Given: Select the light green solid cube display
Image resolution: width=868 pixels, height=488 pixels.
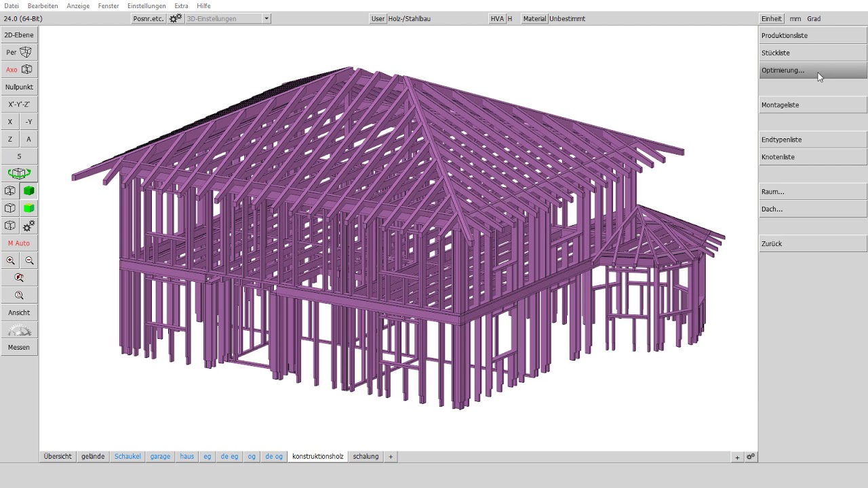Looking at the screenshot, I should coord(28,209).
